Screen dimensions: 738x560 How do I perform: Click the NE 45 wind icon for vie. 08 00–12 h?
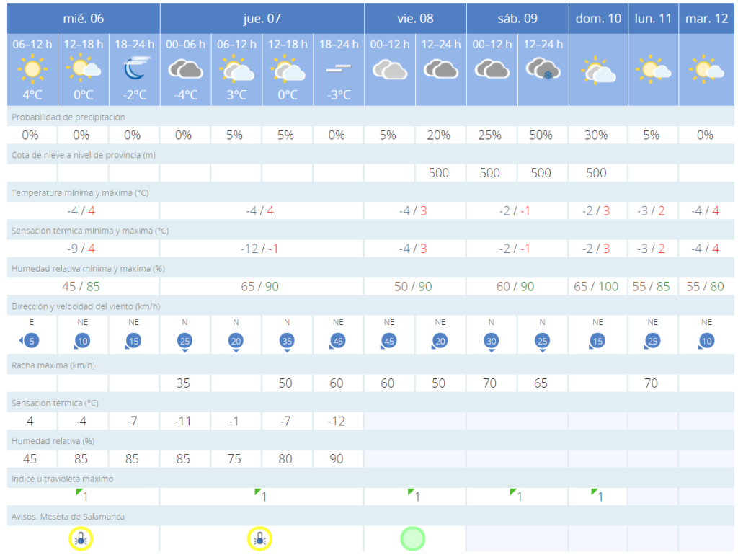point(388,341)
